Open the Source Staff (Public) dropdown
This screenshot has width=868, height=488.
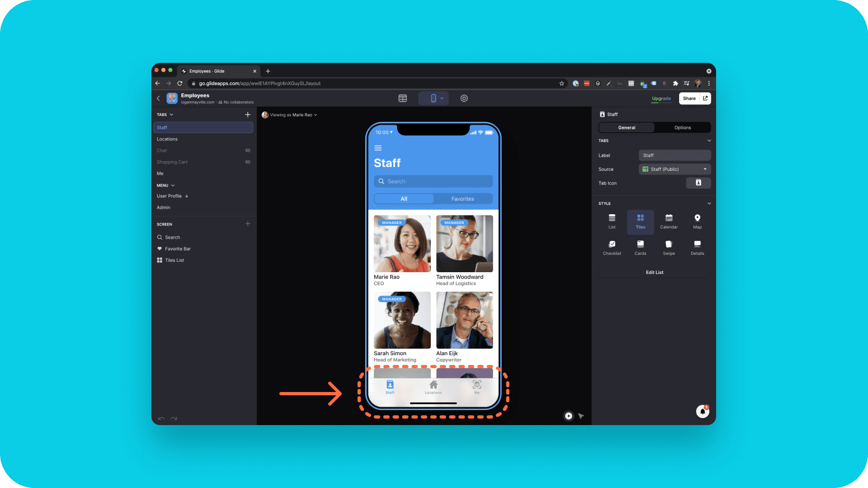(x=674, y=169)
